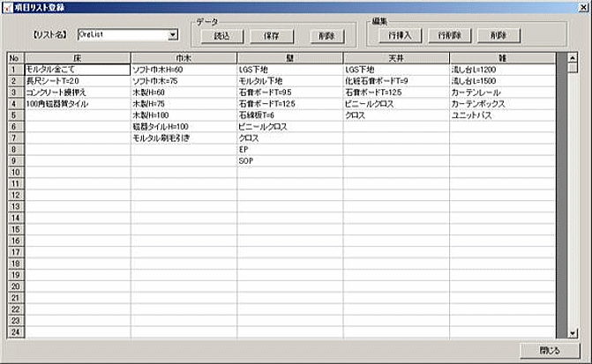
Task: Click the 閉じる button
Action: coord(549,350)
